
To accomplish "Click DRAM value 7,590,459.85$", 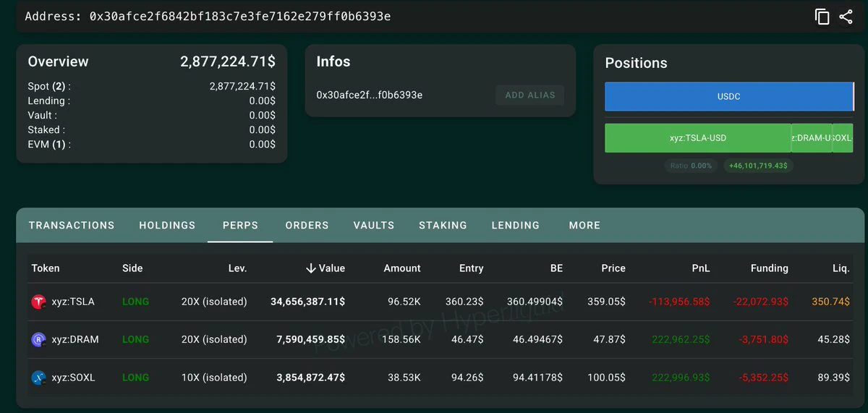I will pyautogui.click(x=311, y=339).
